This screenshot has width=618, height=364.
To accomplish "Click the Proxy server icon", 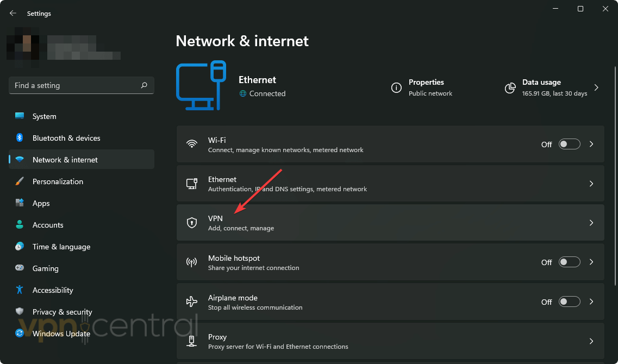I will (191, 341).
